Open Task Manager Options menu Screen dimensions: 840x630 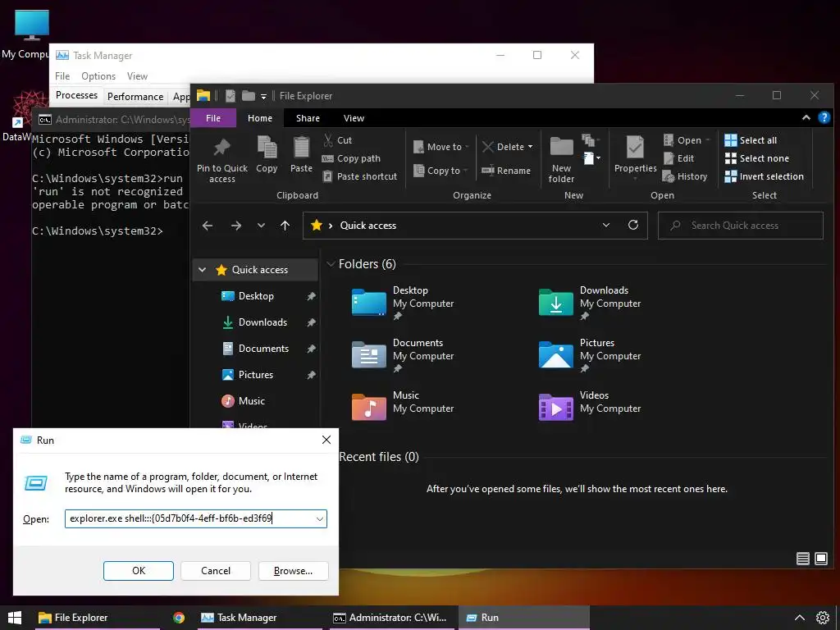tap(98, 76)
